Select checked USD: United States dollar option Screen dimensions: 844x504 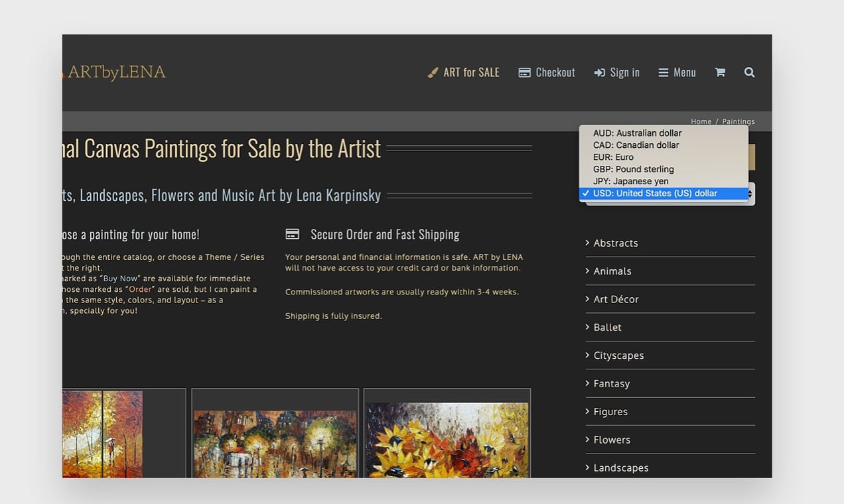(655, 194)
